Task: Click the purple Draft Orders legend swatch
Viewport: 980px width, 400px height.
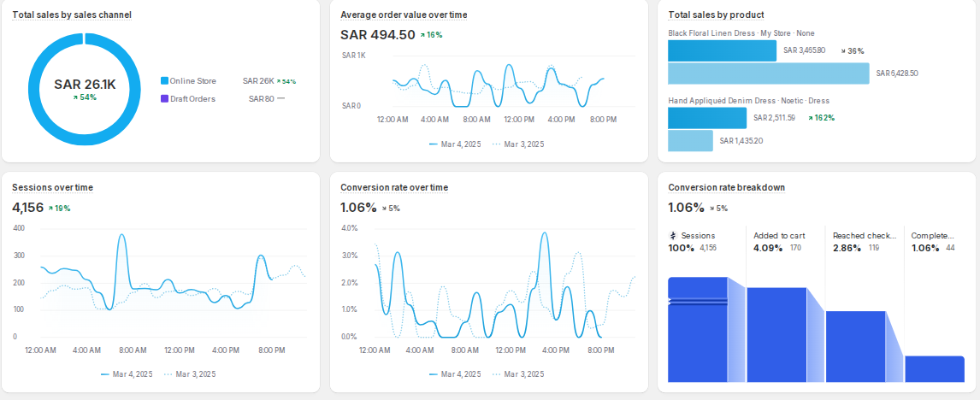Action: coord(164,99)
